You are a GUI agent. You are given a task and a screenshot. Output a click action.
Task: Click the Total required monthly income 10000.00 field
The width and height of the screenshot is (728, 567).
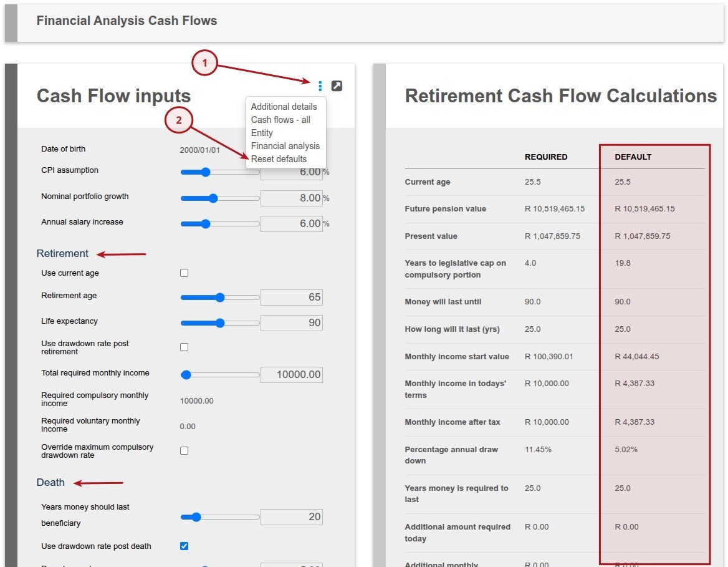(x=292, y=375)
